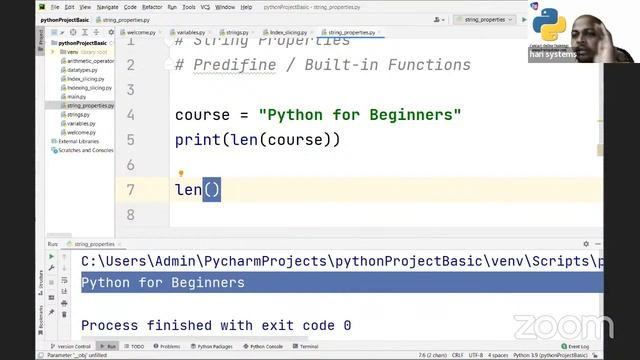Click the Select Opened File target icon
Screen dimensions: 640x360
[x=73, y=32]
